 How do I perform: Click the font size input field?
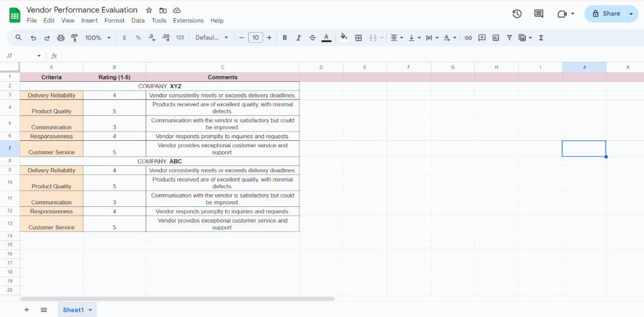coord(255,38)
